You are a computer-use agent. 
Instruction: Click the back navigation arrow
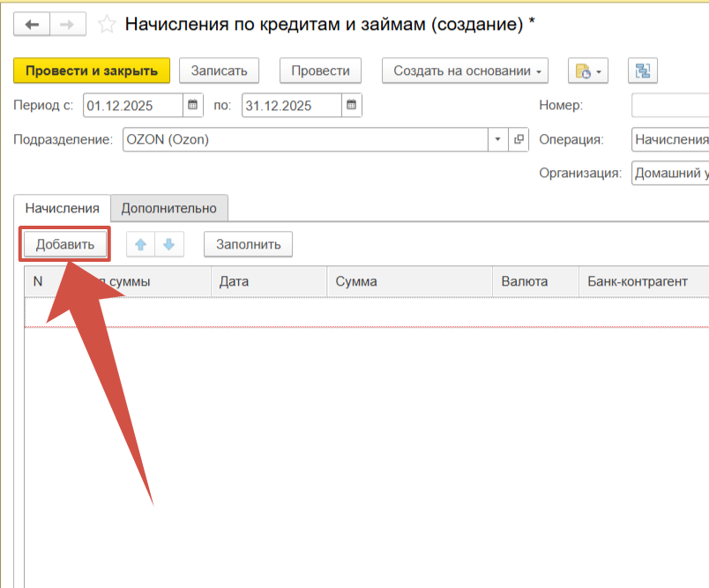click(x=33, y=25)
